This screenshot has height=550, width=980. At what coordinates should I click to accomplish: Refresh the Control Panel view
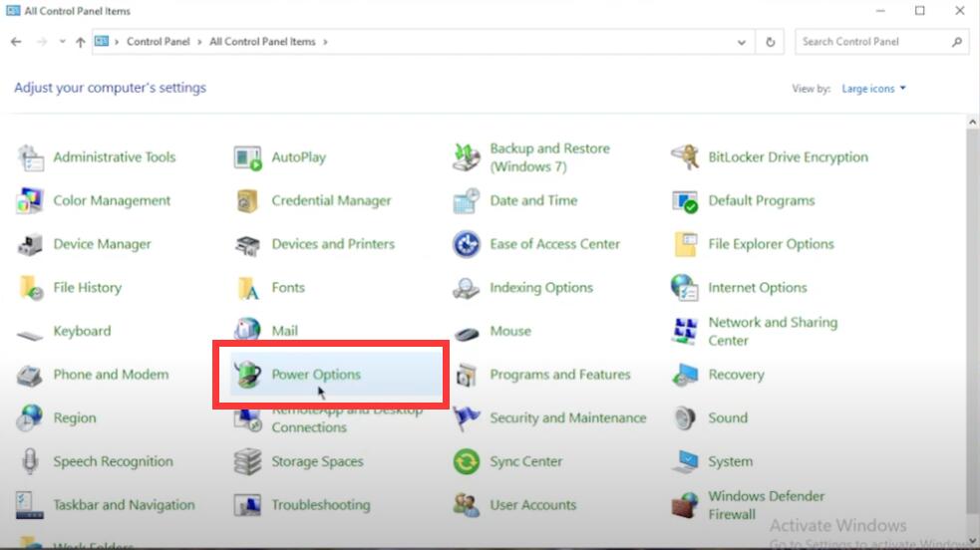point(770,42)
